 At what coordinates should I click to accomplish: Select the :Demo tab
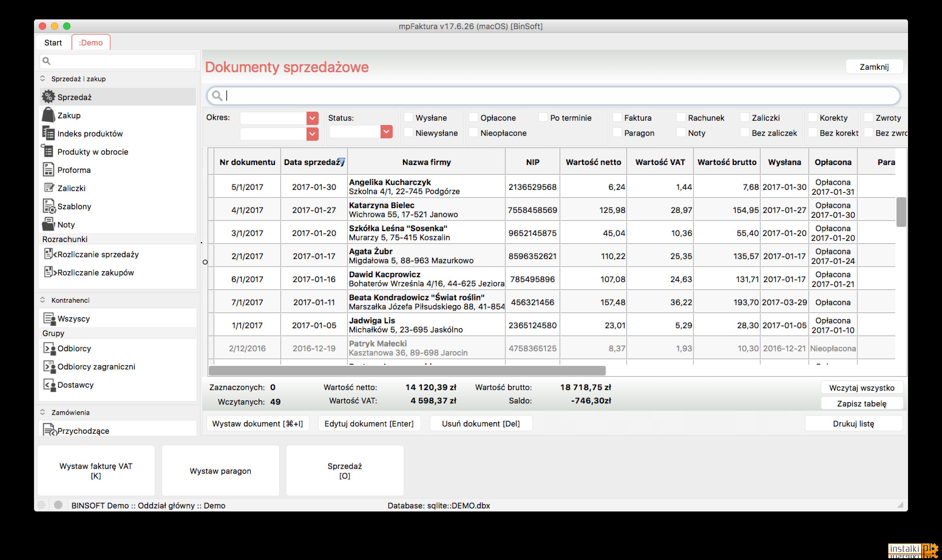pyautogui.click(x=90, y=42)
